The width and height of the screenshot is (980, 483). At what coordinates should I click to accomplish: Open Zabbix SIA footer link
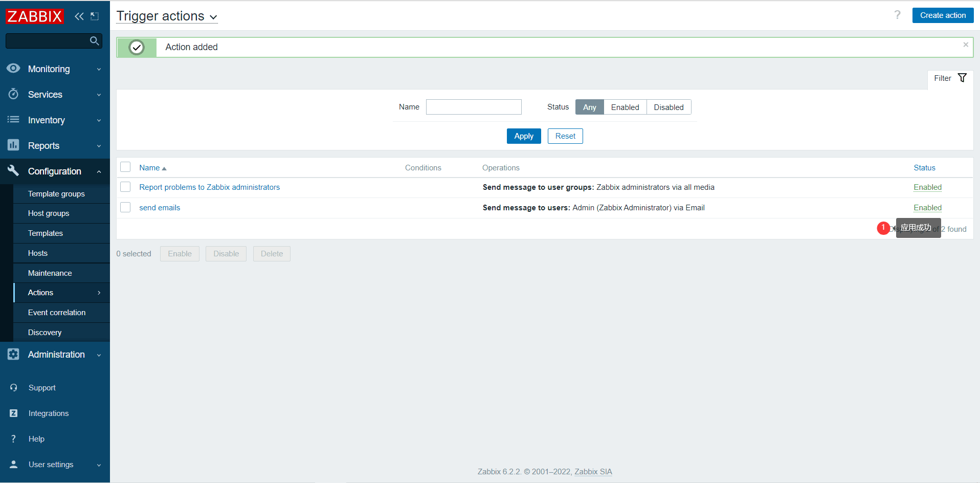click(593, 472)
